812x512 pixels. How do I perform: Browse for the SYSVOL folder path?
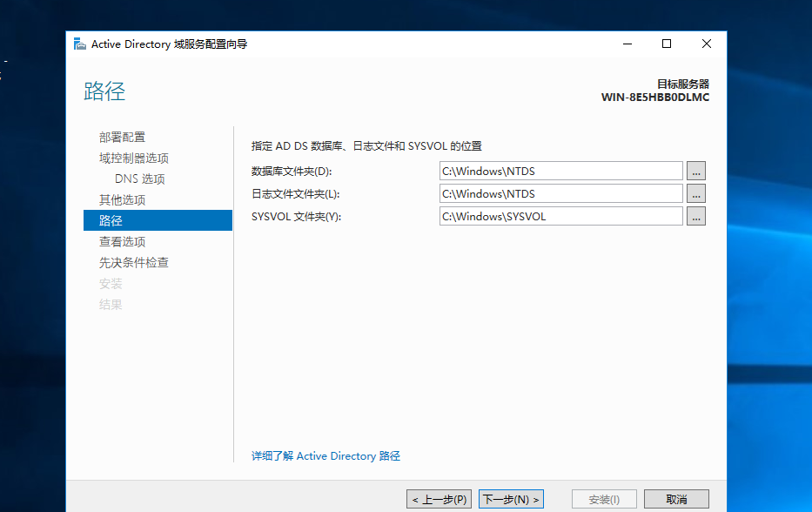pyautogui.click(x=696, y=216)
